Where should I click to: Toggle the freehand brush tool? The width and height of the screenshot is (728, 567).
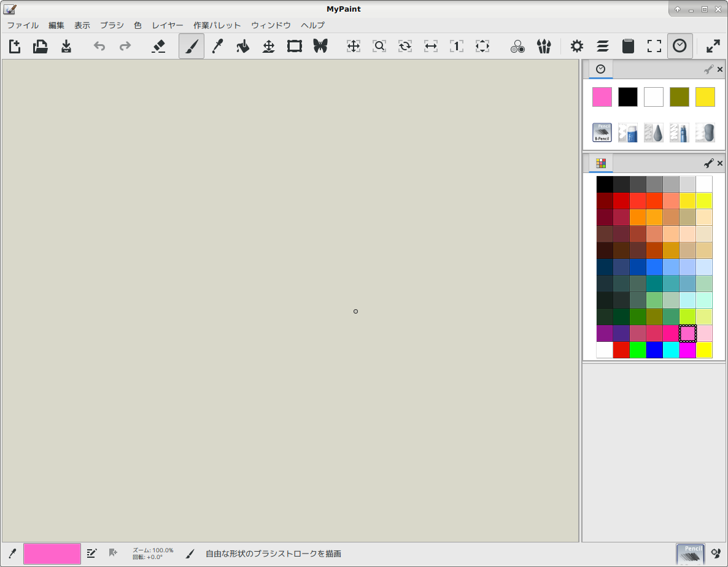tap(192, 46)
